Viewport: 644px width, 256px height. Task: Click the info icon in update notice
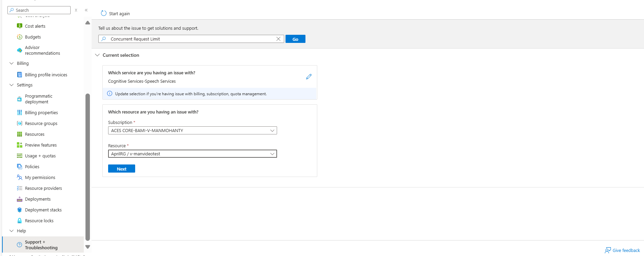[x=109, y=94]
